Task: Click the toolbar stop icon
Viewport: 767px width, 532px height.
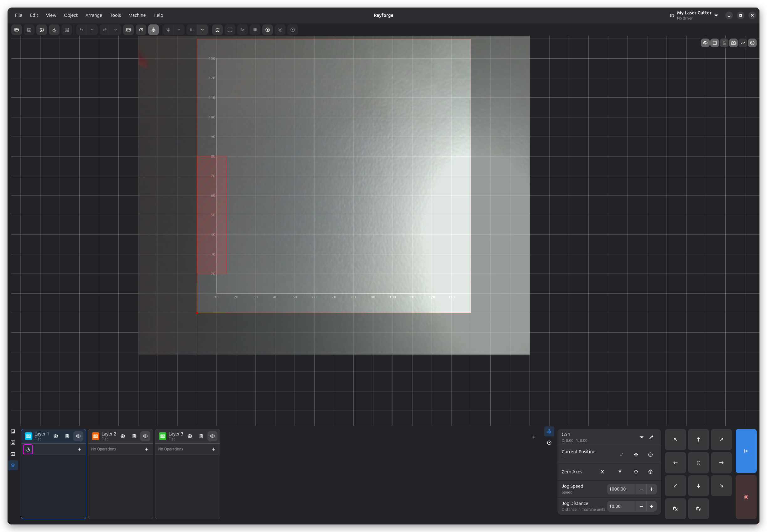Action: (x=268, y=30)
